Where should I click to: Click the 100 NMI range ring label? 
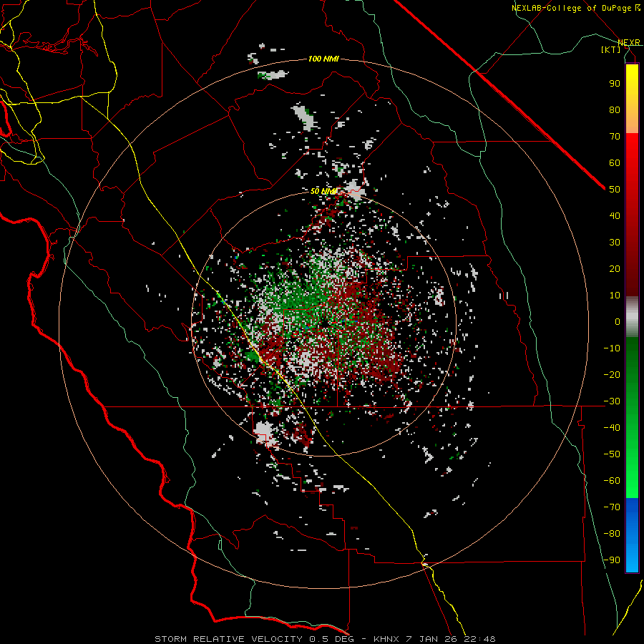click(323, 59)
